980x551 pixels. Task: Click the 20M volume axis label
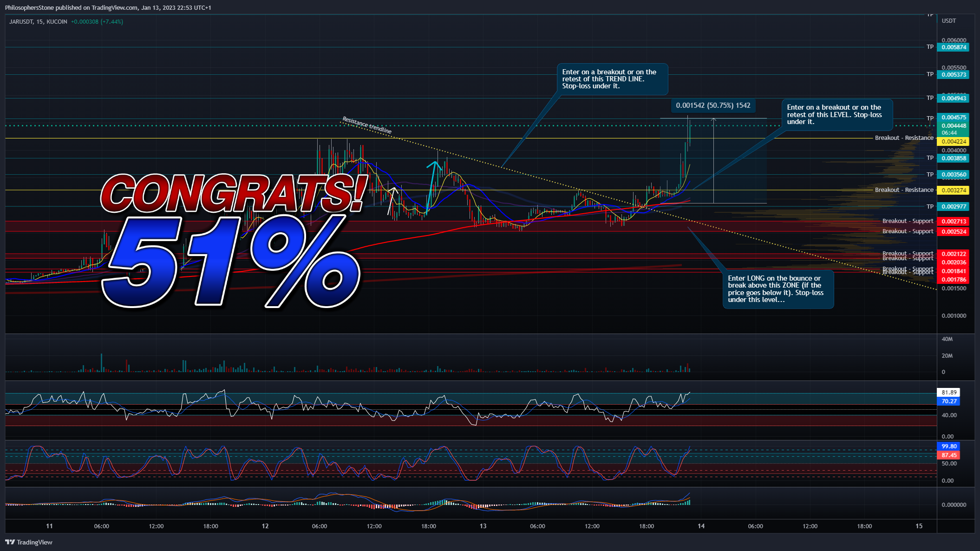(x=947, y=356)
